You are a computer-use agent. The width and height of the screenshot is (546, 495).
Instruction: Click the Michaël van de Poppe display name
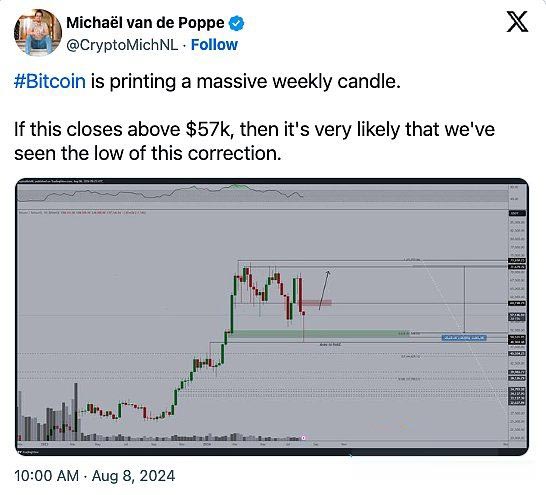[x=145, y=23]
